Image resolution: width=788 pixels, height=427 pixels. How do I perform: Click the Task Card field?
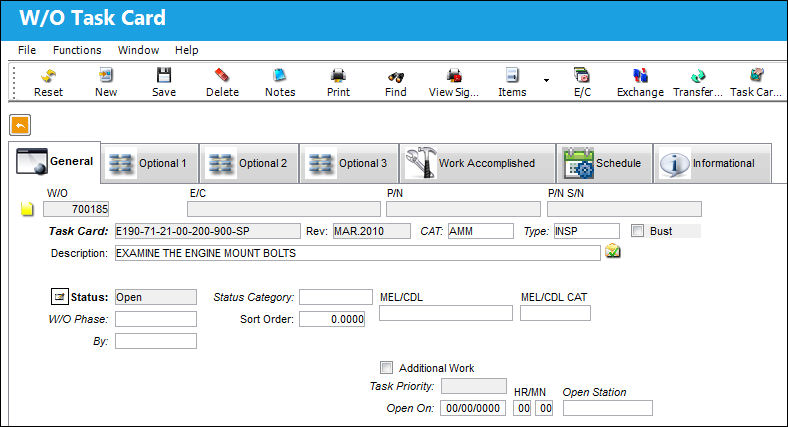(x=208, y=231)
